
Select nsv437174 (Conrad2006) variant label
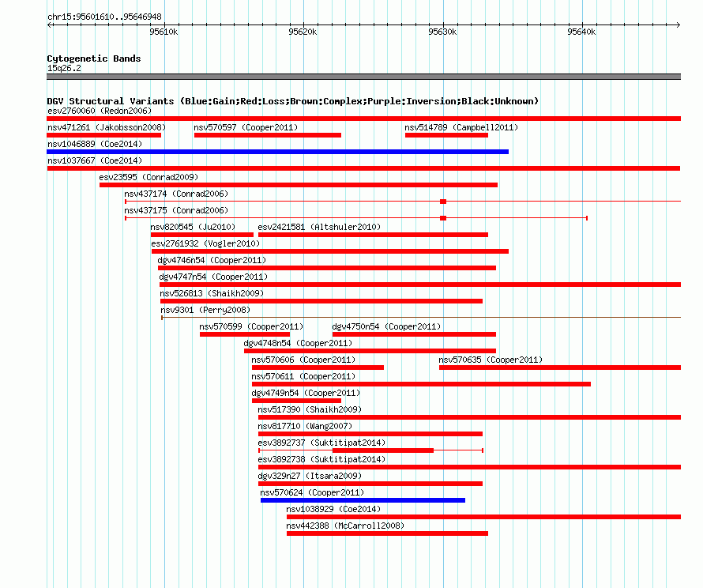tap(176, 194)
